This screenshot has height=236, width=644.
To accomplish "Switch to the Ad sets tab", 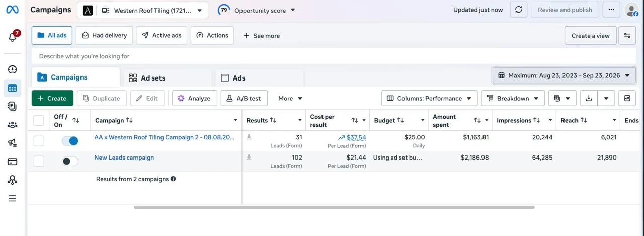I will [x=167, y=78].
